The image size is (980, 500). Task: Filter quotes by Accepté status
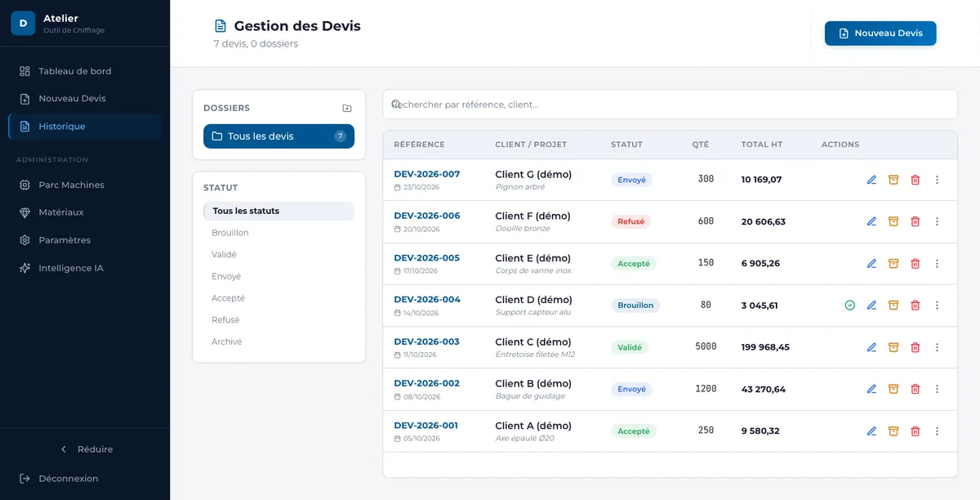(278, 298)
